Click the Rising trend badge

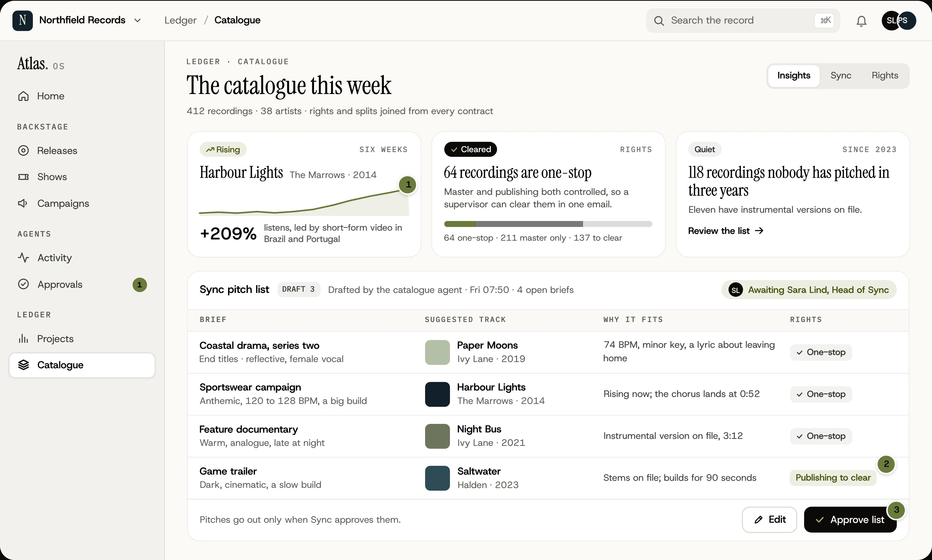[x=223, y=149]
